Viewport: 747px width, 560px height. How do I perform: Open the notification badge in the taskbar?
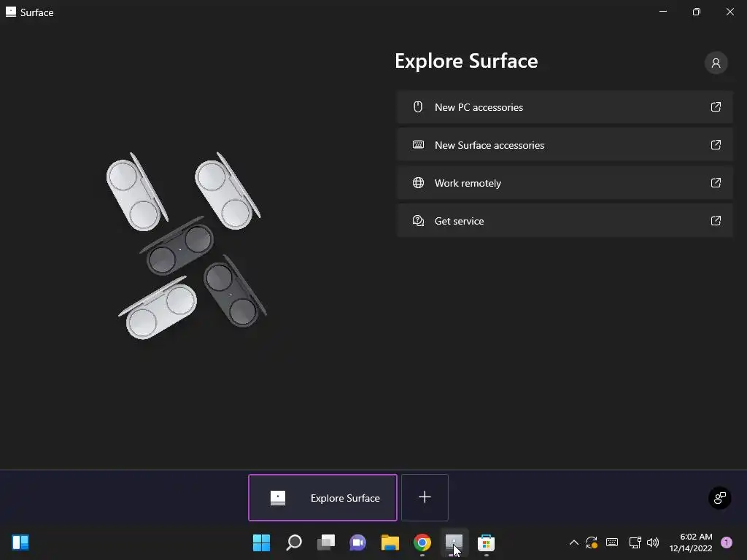point(727,542)
